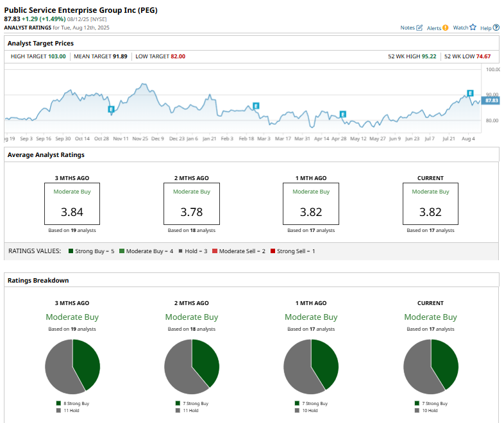The height and width of the screenshot is (423, 504).
Task: Click '11 Hold' under 3 MTHS AGO pie
Action: (67, 410)
